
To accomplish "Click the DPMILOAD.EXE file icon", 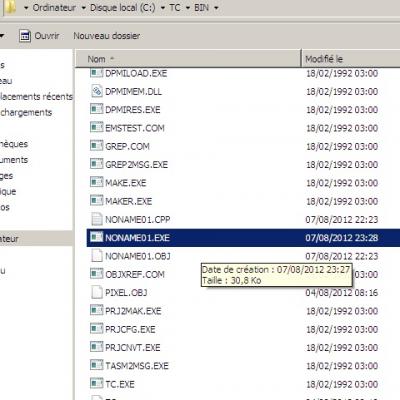I will (x=97, y=73).
